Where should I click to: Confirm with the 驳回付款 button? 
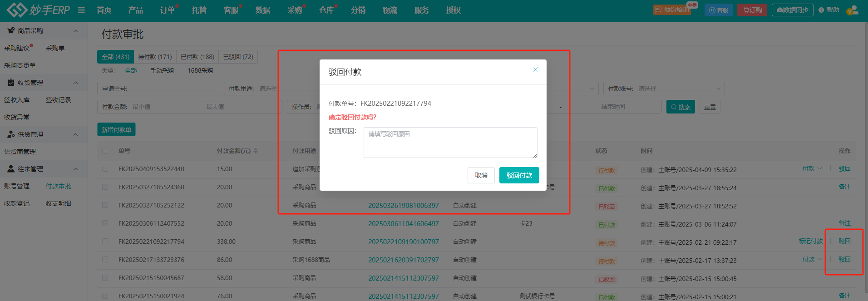click(x=519, y=175)
